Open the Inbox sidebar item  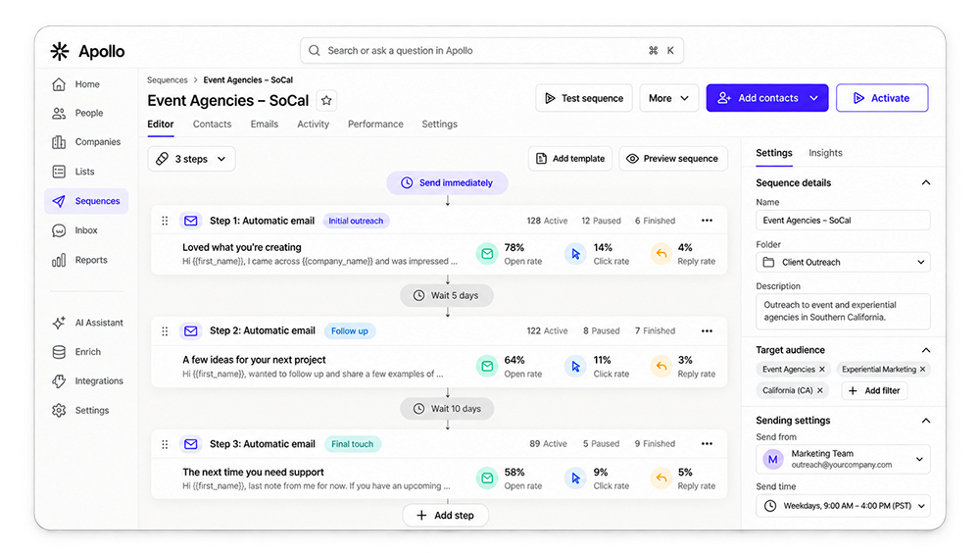[x=75, y=230]
